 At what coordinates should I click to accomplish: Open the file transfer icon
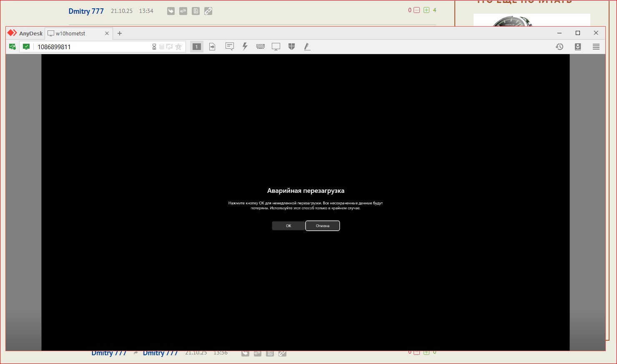tap(212, 47)
